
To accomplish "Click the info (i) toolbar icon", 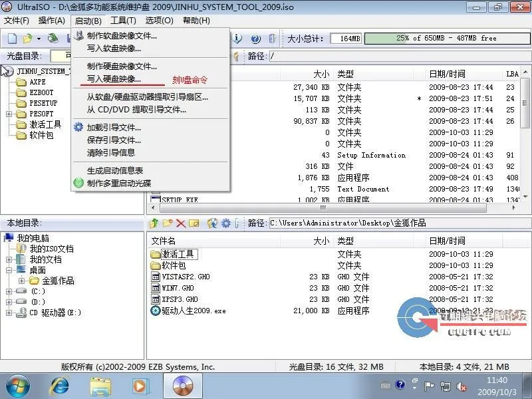I will tap(237, 39).
